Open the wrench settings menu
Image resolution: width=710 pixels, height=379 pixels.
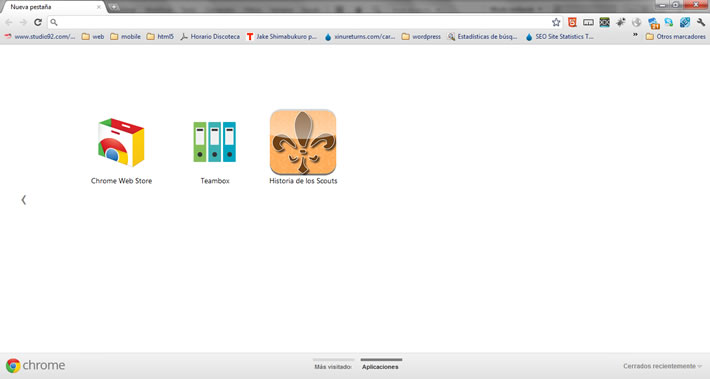[701, 22]
